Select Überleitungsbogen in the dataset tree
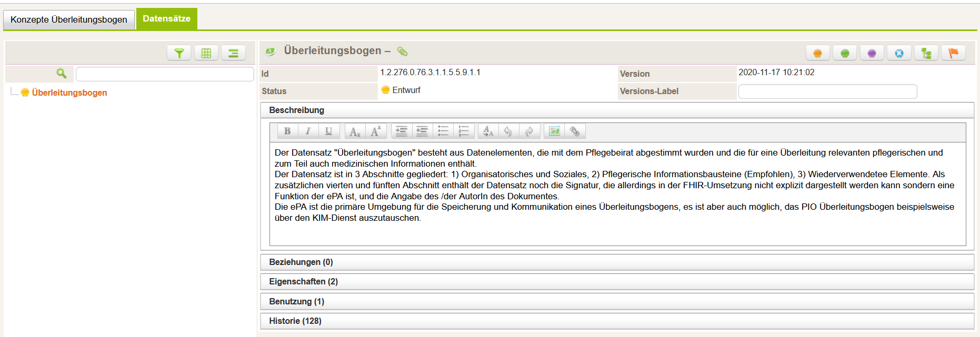 pos(69,93)
